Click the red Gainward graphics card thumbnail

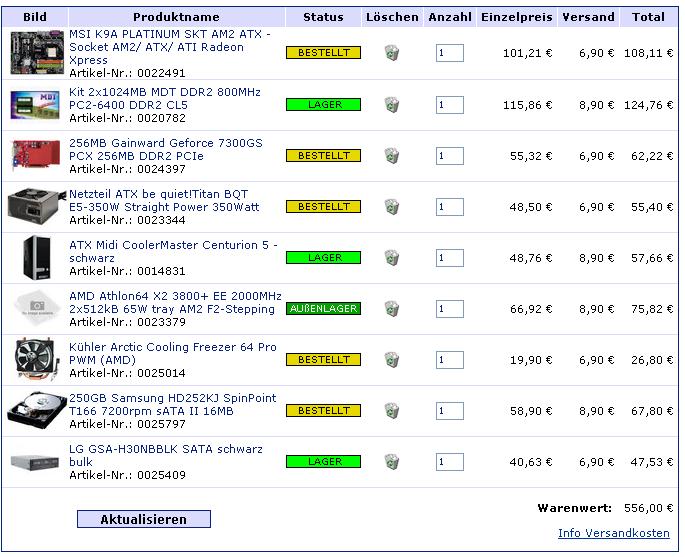(36, 155)
